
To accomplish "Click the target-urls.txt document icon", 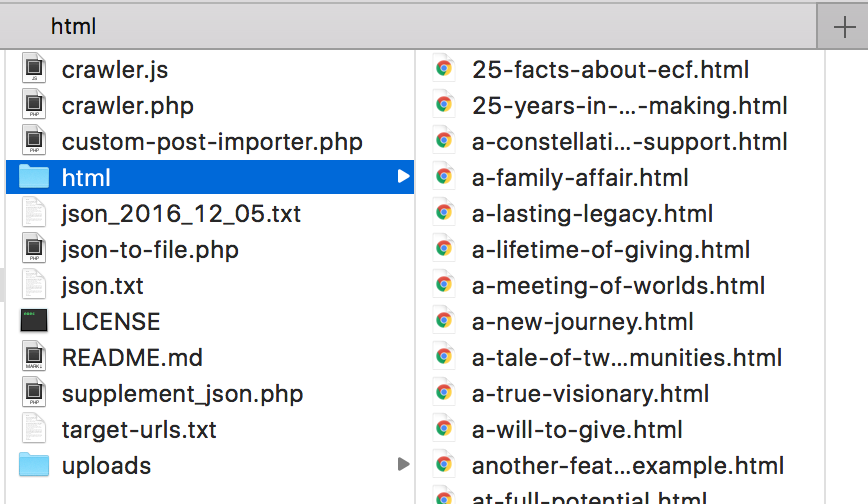I will click(34, 428).
